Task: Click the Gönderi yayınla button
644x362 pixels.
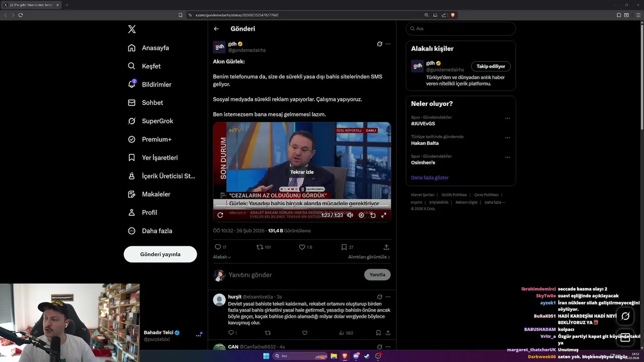Action: [160, 254]
